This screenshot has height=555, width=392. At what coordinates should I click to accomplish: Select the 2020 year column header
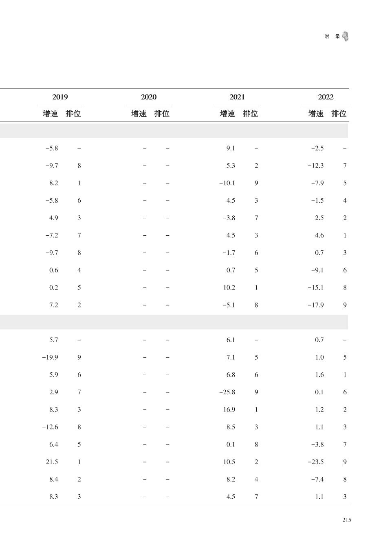[x=149, y=97]
